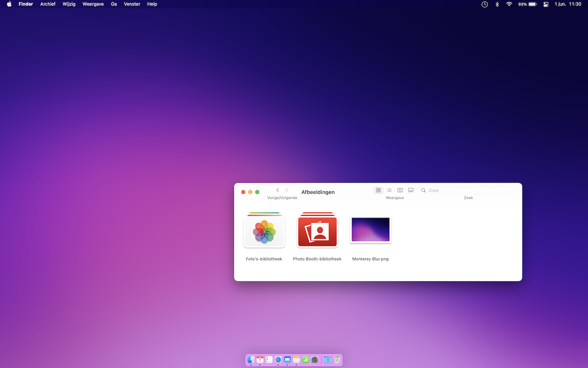Click the Photo Booth-bibliotheek file name

317,259
